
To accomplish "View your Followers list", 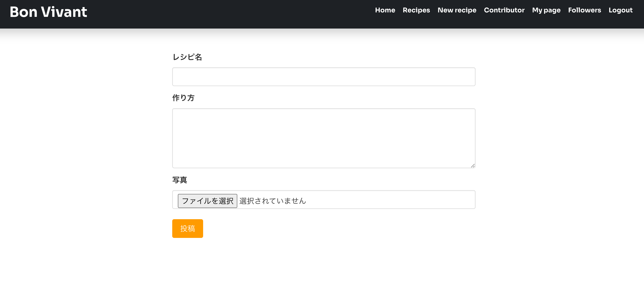I will pos(585,10).
